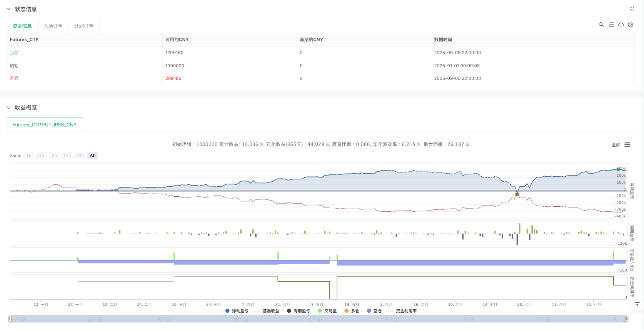The image size is (644, 330).
Task: Click the cloud download icon
Action: pos(621,25)
